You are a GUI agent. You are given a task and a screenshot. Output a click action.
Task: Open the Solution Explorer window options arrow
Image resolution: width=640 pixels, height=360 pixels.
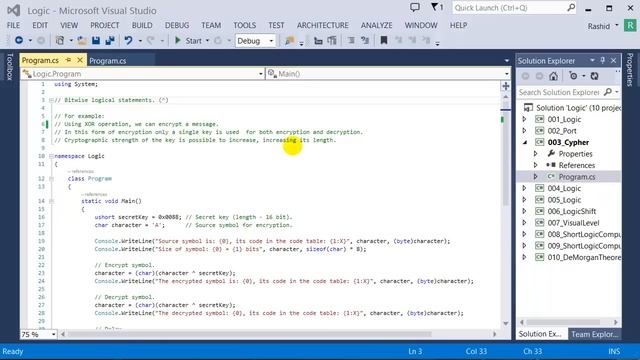coord(592,60)
